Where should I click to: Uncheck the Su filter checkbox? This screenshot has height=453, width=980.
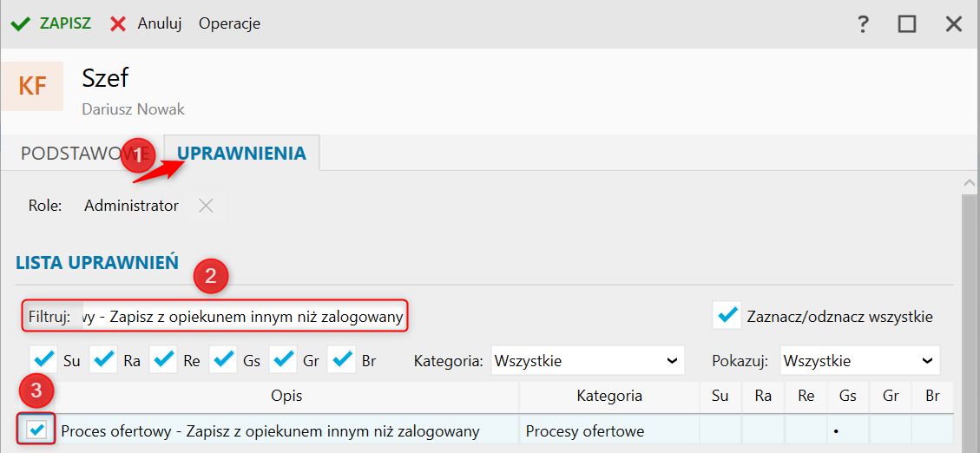click(43, 359)
